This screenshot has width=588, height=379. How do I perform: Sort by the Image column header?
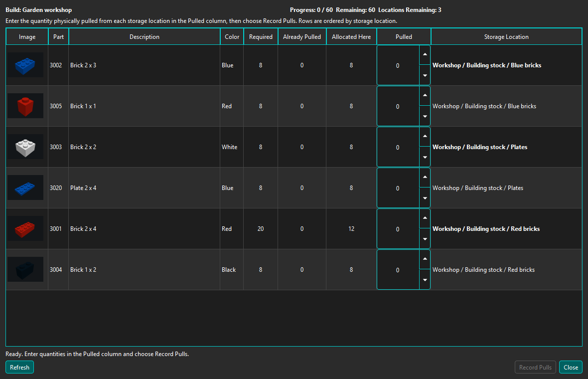(x=27, y=37)
